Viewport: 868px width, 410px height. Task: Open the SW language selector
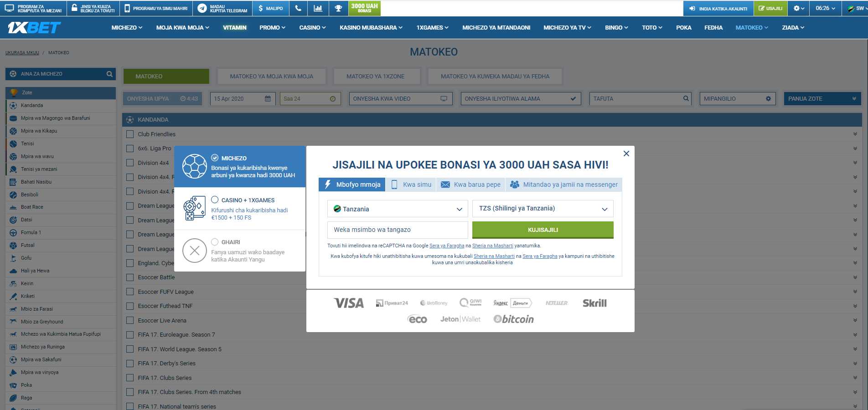pyautogui.click(x=856, y=8)
